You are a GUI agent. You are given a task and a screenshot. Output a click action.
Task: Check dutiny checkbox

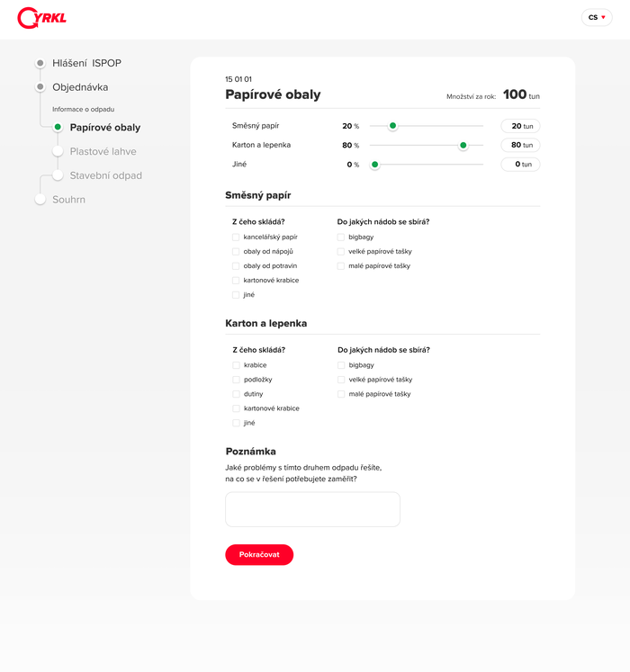(x=236, y=394)
